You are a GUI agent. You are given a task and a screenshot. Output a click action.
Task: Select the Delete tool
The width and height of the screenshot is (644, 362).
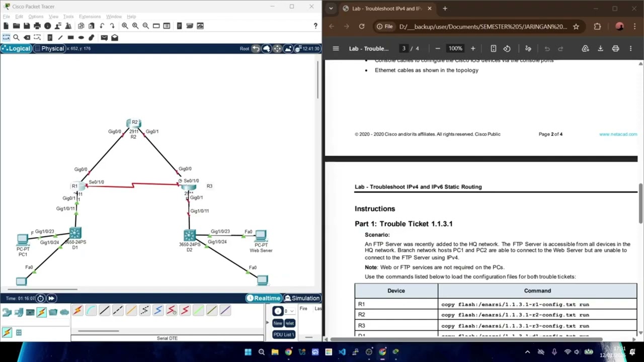click(x=27, y=38)
